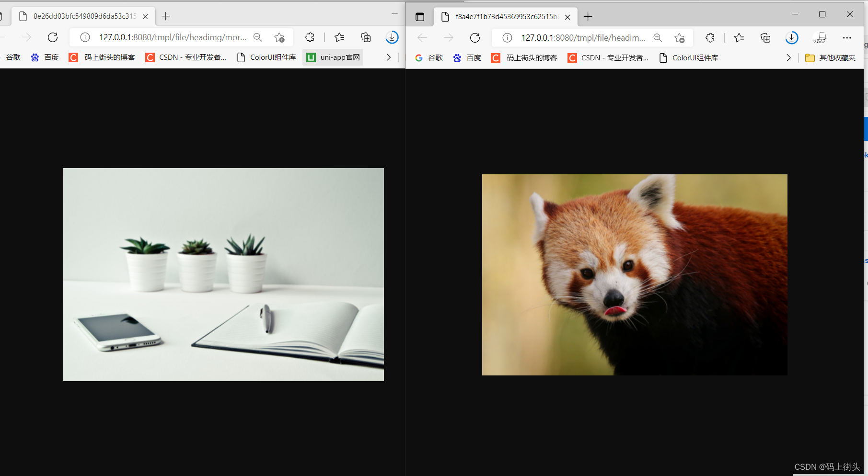
Task: Click the succulent plants desk photo
Action: point(223,274)
